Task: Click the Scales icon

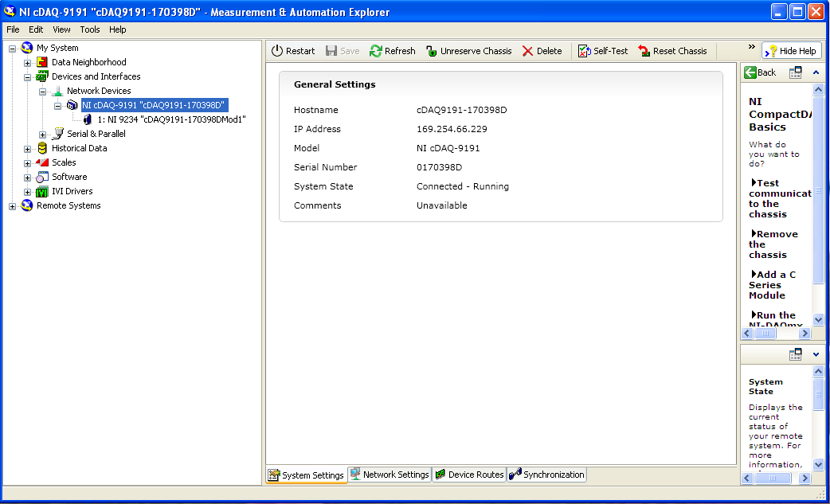Action: 42,162
